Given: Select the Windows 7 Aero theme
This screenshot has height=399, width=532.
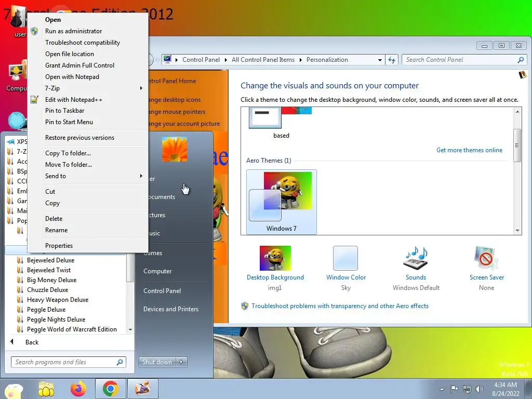Looking at the screenshot, I should pos(282,202).
